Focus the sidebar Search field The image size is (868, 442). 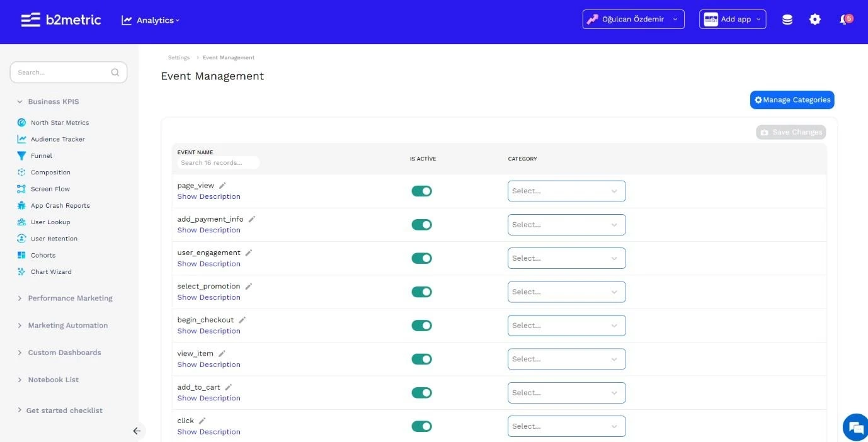pos(68,72)
